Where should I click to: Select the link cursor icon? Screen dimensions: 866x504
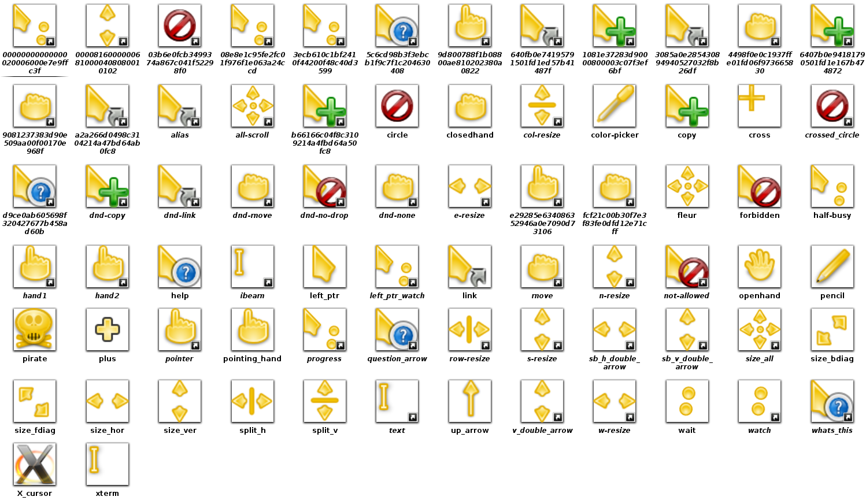470,266
